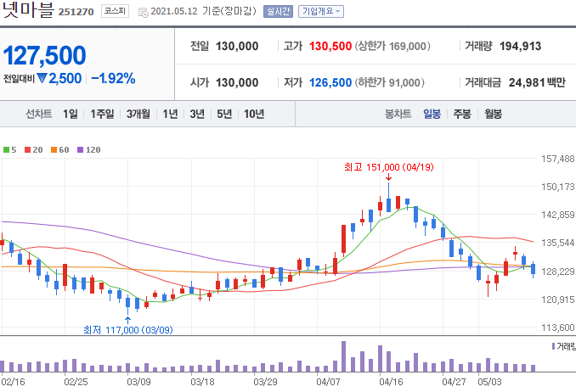This screenshot has height=392, width=576.
Task: Open the 기업개요 dropdown
Action: (x=321, y=11)
